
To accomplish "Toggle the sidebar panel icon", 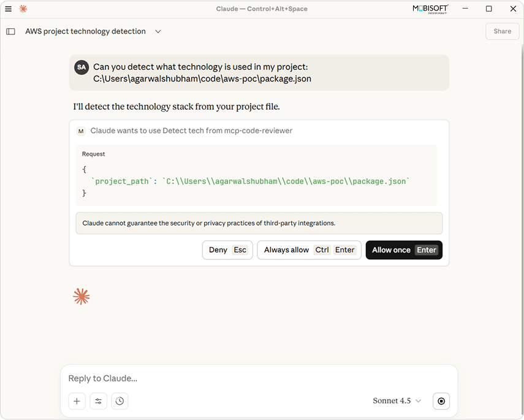I will click(x=10, y=31).
